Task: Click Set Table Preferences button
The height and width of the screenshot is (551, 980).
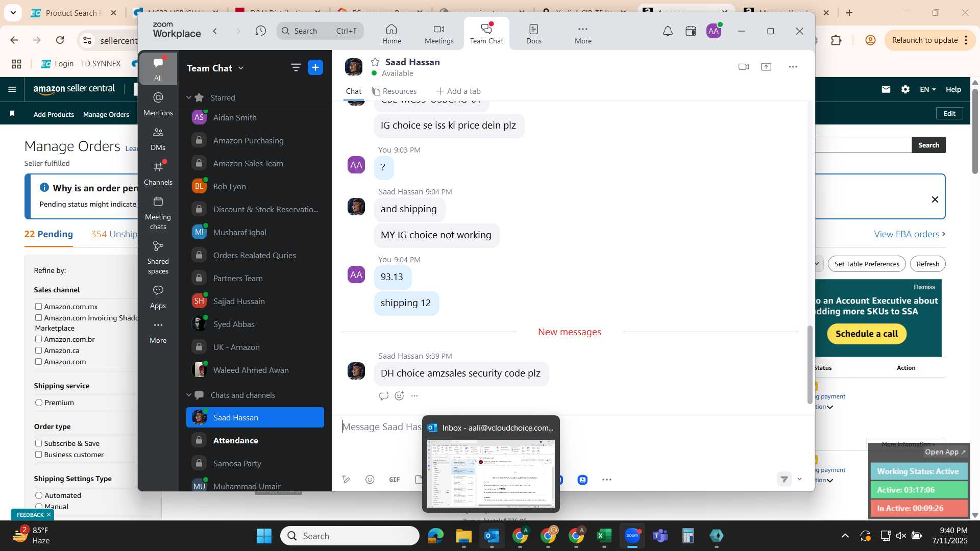Action: [867, 264]
